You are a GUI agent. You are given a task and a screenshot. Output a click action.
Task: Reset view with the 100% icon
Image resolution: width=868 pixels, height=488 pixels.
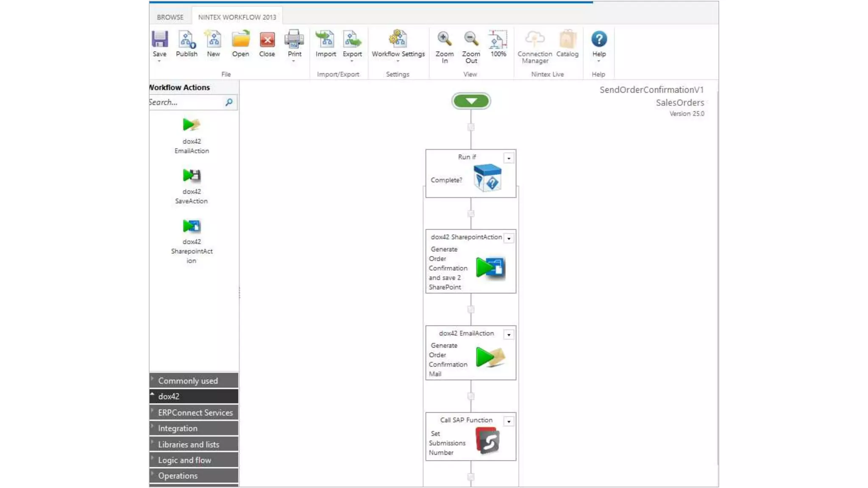(x=498, y=40)
